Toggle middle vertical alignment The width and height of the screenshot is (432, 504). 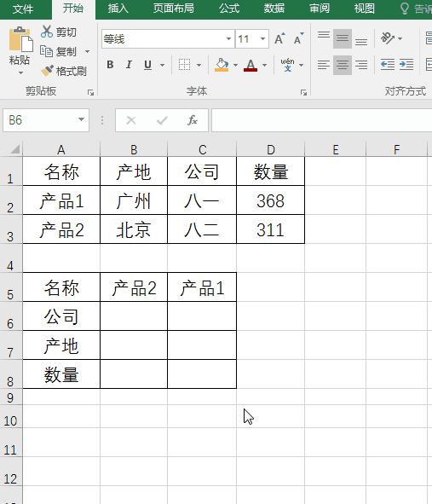click(343, 39)
